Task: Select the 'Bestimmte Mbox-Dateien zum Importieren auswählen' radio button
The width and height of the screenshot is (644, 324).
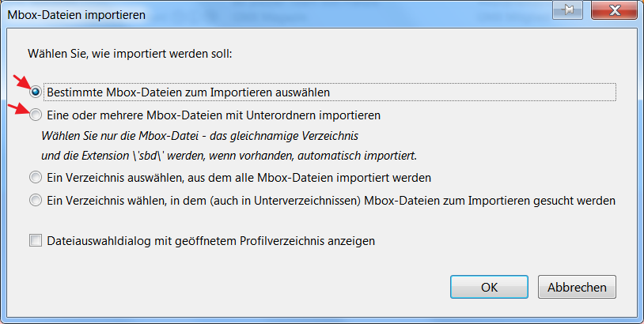Action: point(36,92)
